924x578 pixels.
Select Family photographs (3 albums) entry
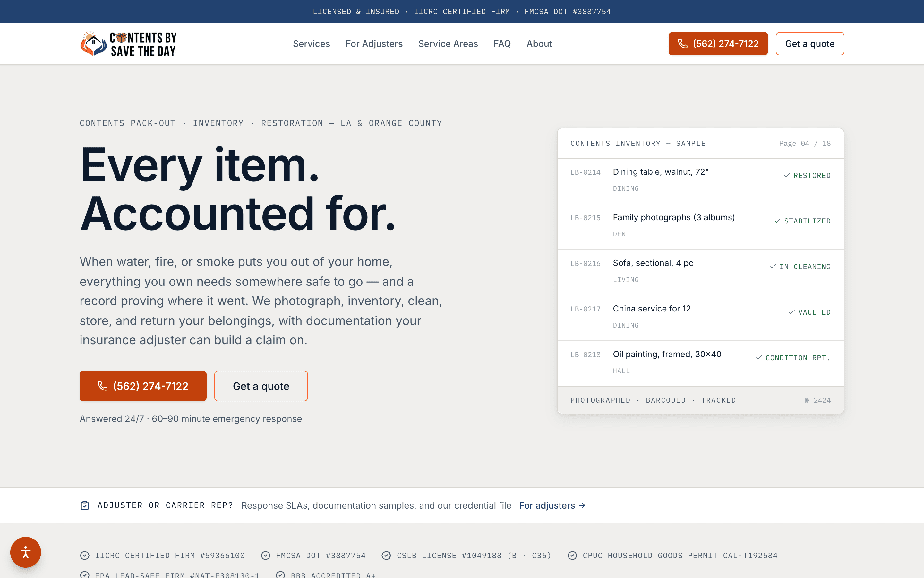(x=701, y=227)
